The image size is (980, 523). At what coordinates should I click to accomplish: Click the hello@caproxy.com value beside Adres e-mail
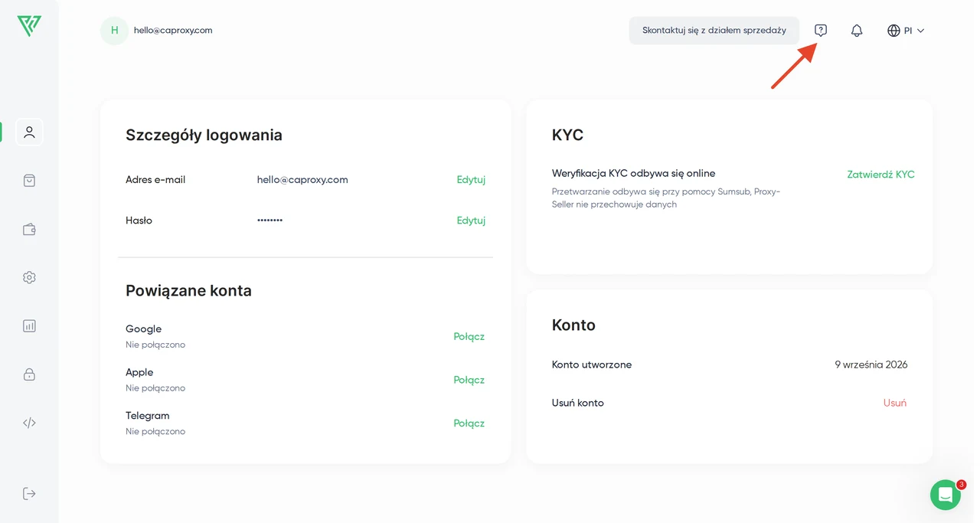pyautogui.click(x=302, y=180)
